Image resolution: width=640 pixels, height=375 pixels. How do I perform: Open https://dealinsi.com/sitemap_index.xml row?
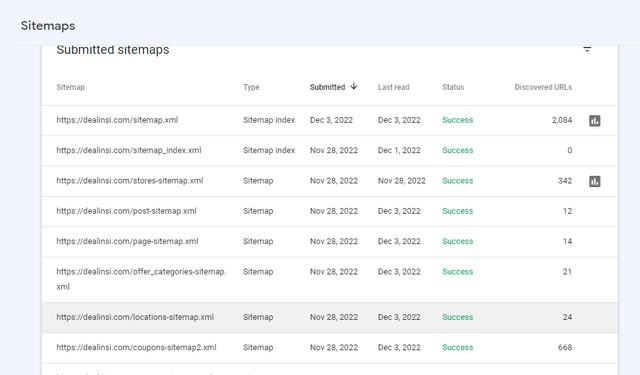(x=330, y=151)
